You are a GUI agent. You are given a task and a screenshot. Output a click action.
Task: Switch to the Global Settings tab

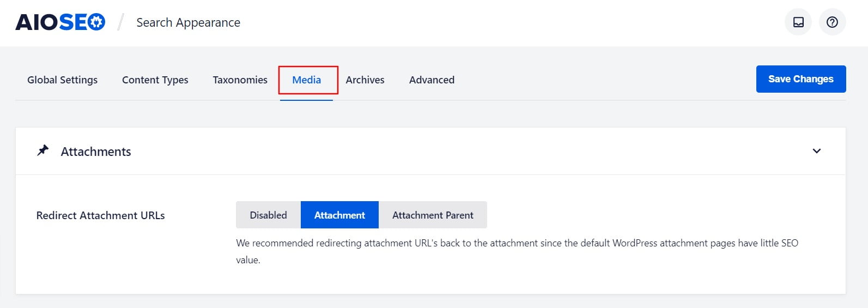click(x=62, y=80)
